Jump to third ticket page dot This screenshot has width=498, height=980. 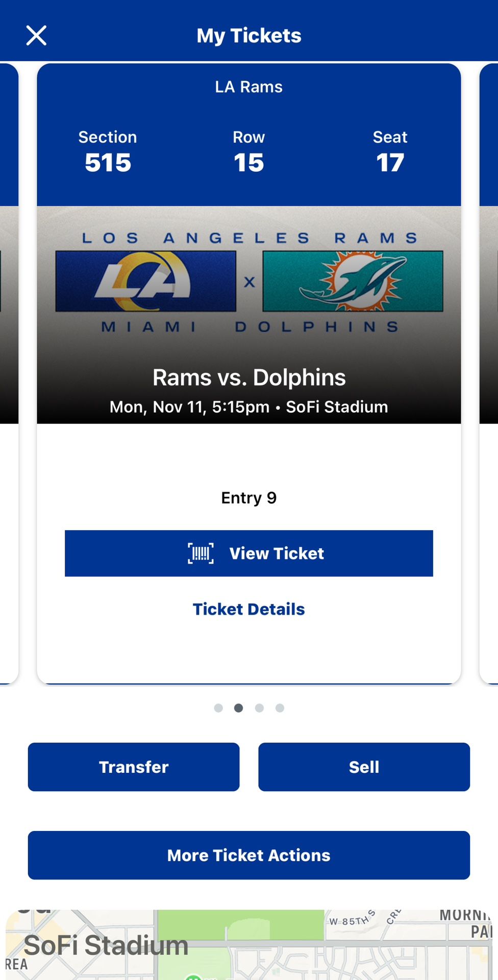click(x=259, y=708)
